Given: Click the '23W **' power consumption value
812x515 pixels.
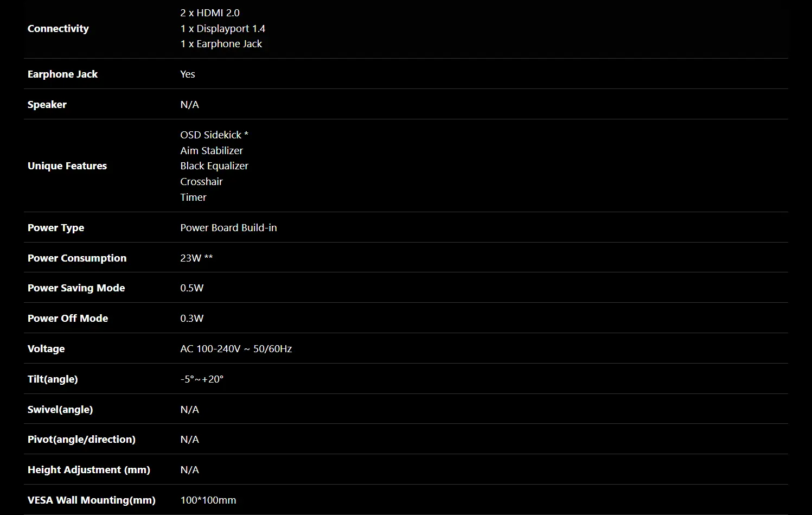Looking at the screenshot, I should 196,258.
